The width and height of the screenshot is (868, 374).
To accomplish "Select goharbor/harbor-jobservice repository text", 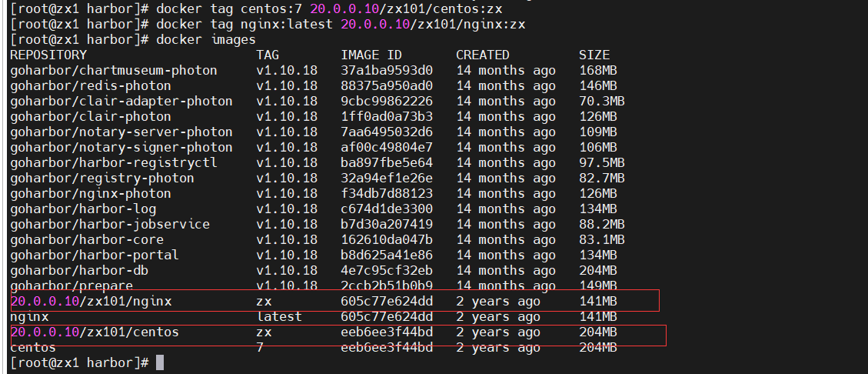I will tap(110, 225).
